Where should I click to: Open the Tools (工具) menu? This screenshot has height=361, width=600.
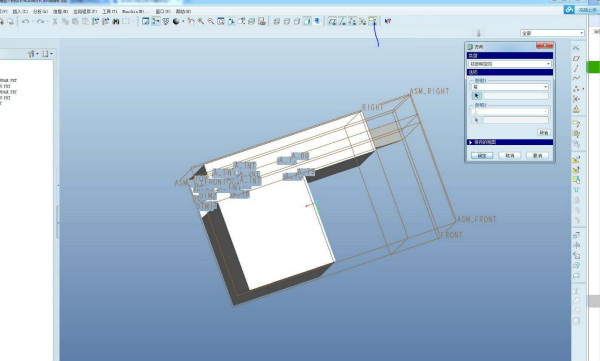(109, 11)
